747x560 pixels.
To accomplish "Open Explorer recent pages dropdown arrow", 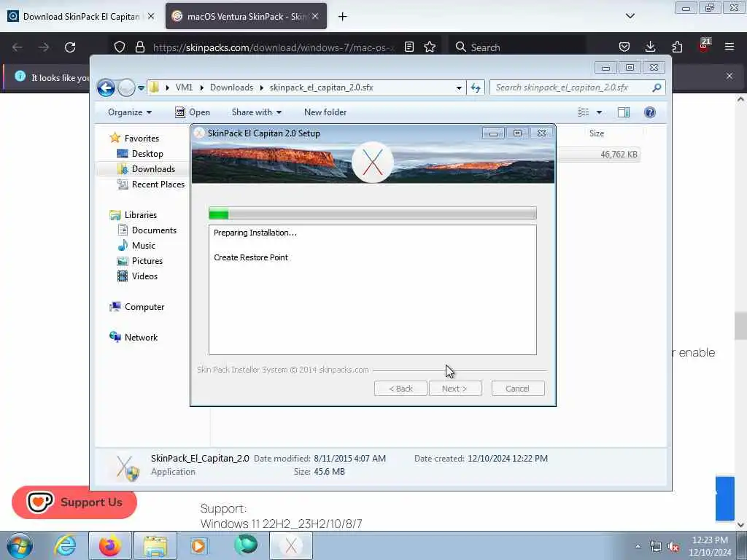I will (141, 88).
